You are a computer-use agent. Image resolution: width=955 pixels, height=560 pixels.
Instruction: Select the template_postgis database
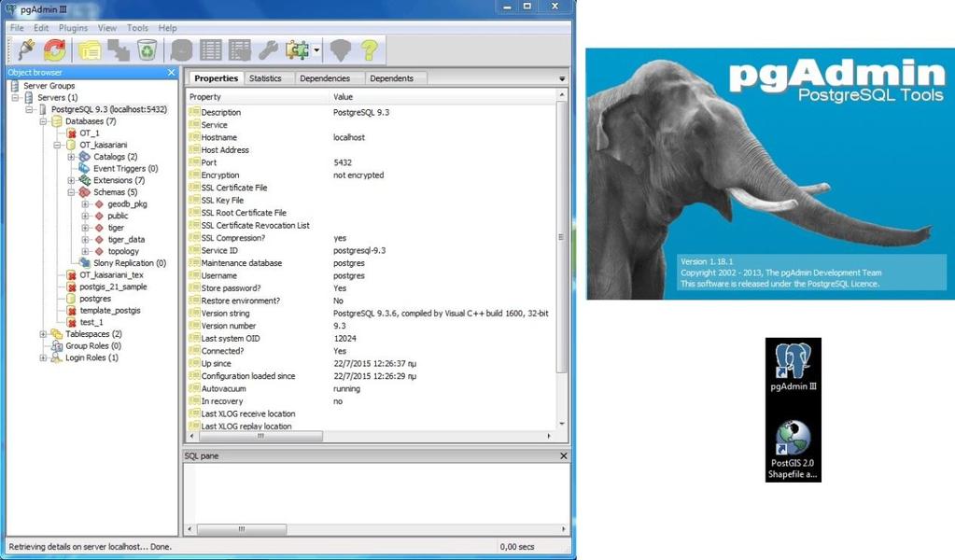[110, 311]
